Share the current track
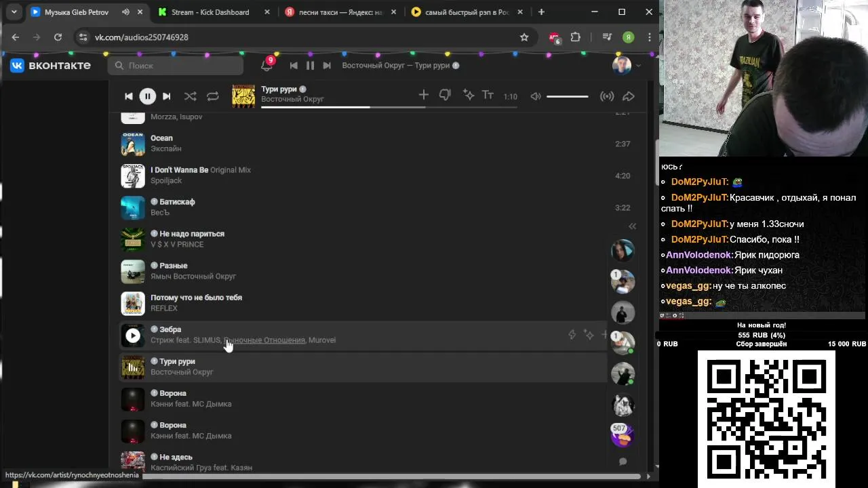The height and width of the screenshot is (488, 868). coord(629,96)
